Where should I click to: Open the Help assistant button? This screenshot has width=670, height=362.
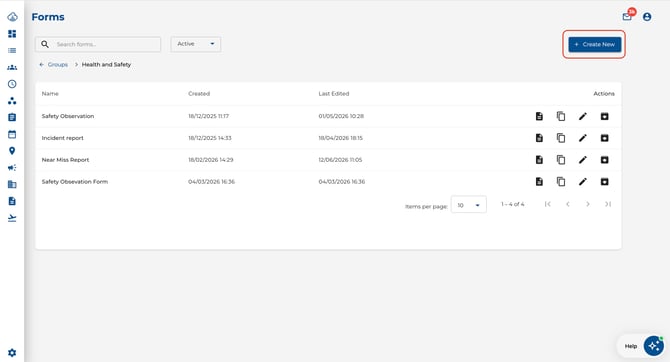click(x=641, y=346)
